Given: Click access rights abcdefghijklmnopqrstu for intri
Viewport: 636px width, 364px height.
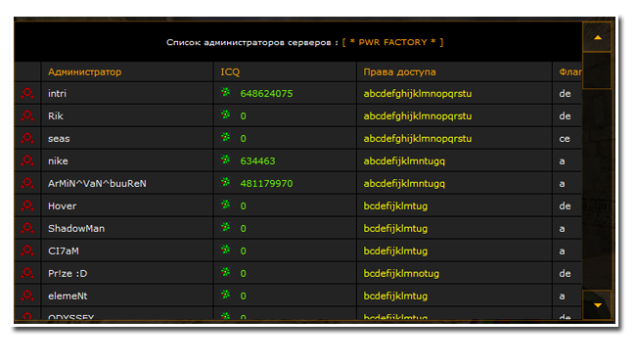Looking at the screenshot, I should [x=418, y=94].
